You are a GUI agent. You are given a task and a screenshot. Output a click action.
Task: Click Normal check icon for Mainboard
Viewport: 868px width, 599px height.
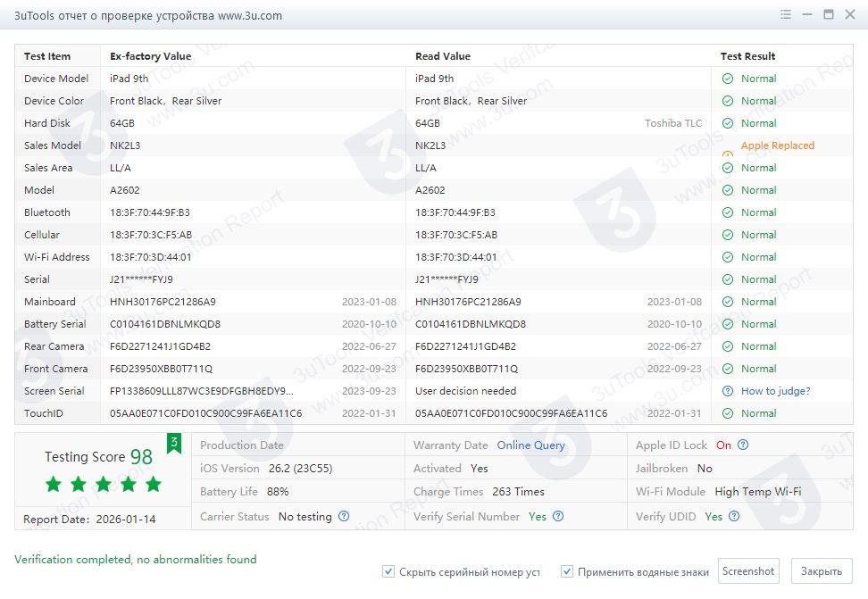728,302
